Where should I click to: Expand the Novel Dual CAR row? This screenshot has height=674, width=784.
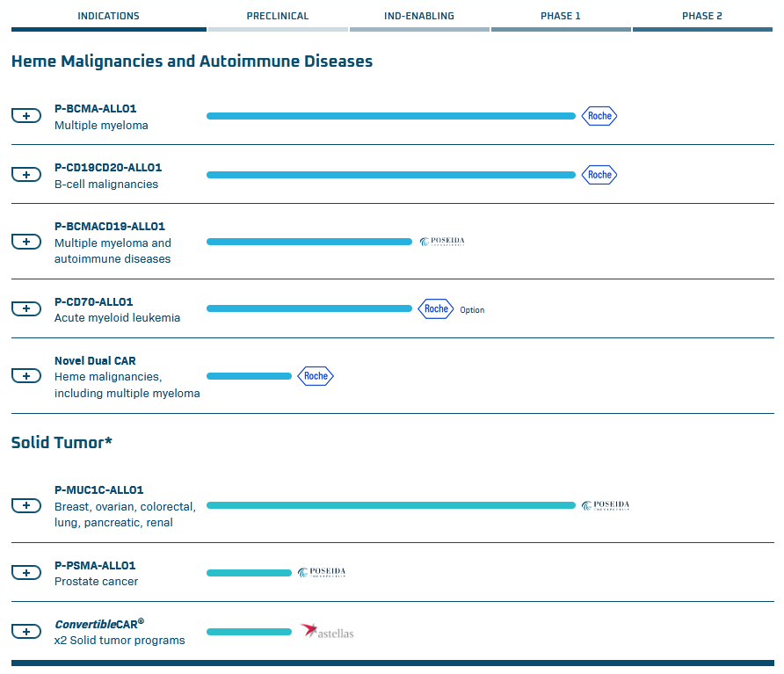[26, 376]
